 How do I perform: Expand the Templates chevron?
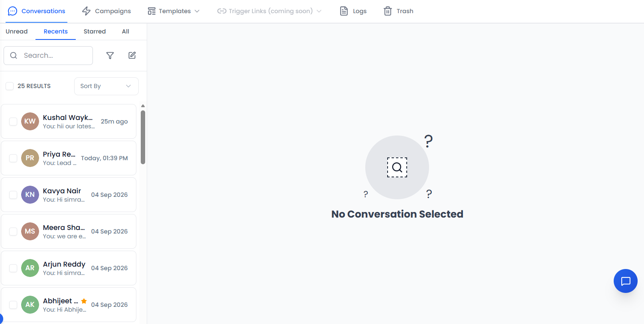(197, 11)
